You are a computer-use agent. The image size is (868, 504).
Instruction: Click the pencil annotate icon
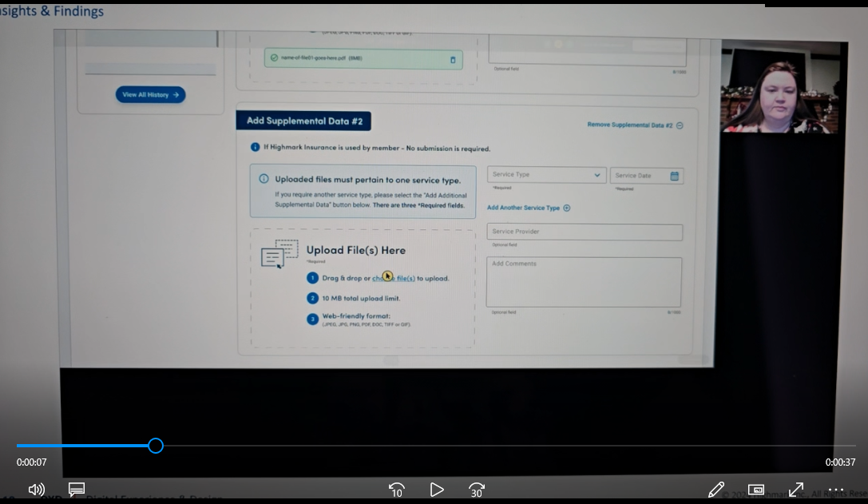tap(716, 489)
